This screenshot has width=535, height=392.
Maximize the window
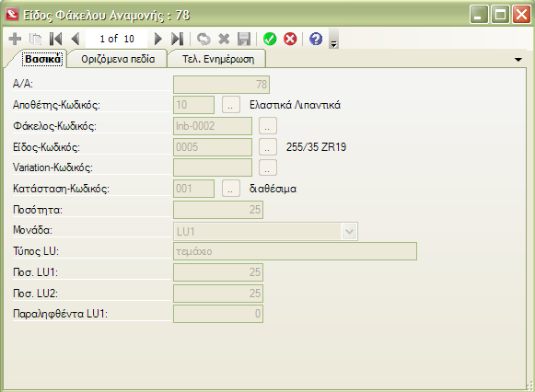coord(500,15)
